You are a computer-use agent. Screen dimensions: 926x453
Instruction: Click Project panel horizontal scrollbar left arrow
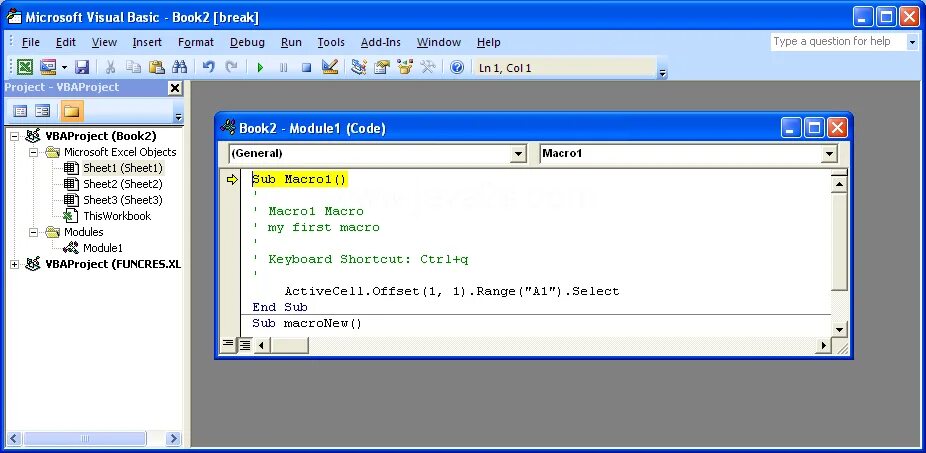click(15, 438)
